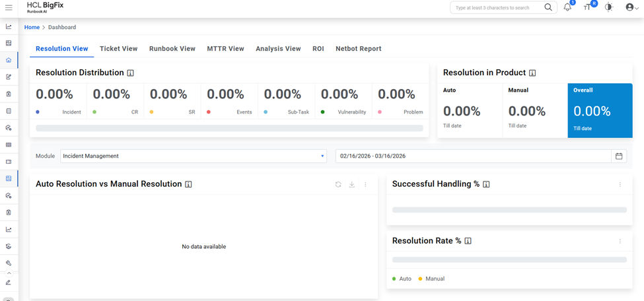Open the date range calendar icon
Screen dimensions: 644x301
pyautogui.click(x=619, y=156)
